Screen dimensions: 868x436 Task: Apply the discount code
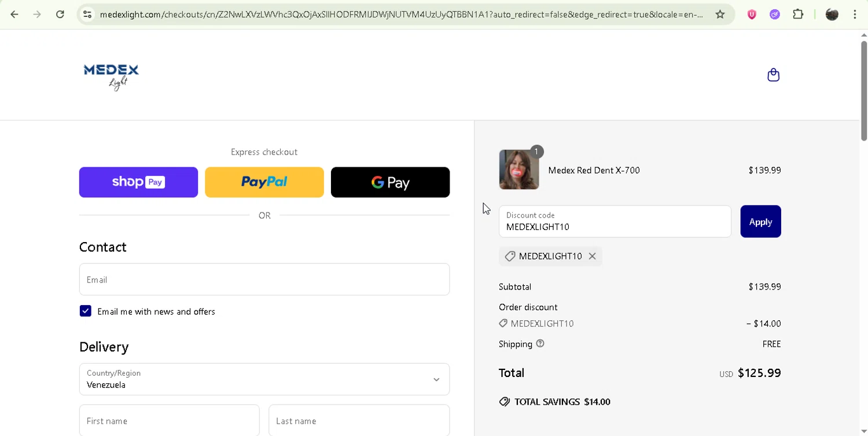[760, 221]
